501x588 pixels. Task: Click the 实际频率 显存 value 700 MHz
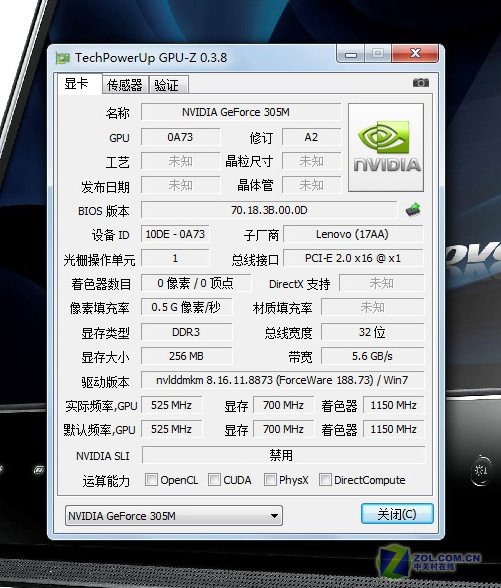pyautogui.click(x=284, y=405)
